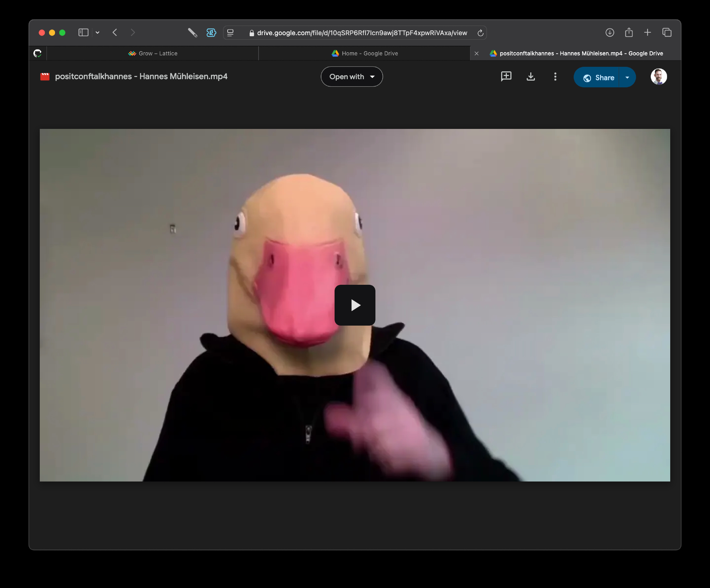Open the Safari share sheet icon

click(629, 33)
